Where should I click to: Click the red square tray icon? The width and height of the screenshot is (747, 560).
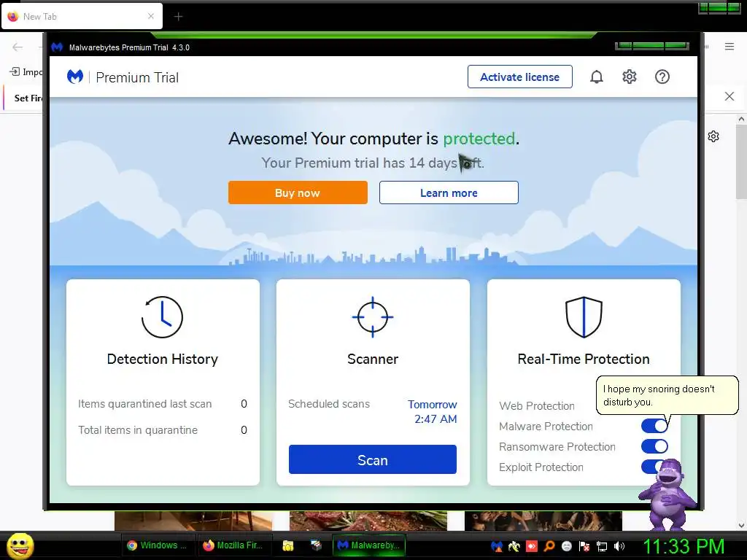tap(532, 546)
